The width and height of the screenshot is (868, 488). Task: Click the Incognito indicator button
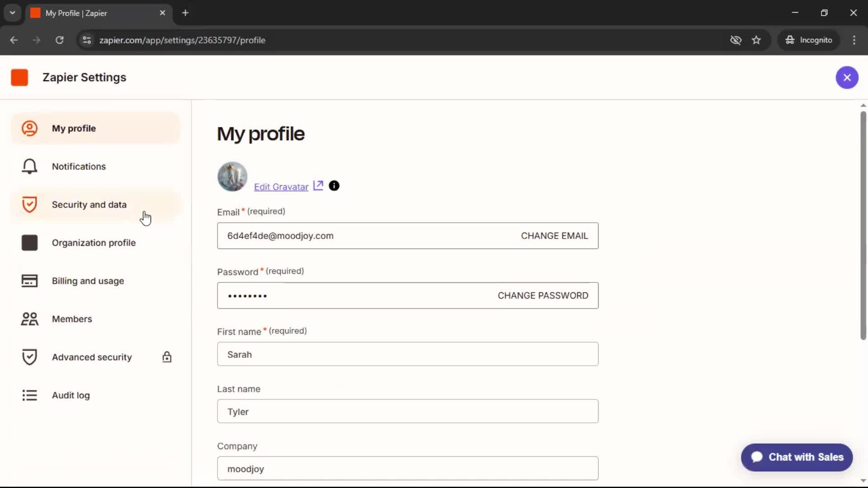tap(808, 40)
